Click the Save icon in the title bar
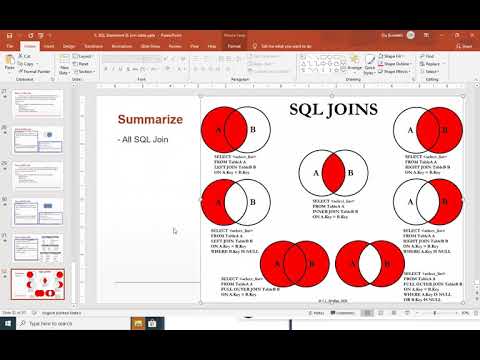480x360 pixels. pos(10,35)
